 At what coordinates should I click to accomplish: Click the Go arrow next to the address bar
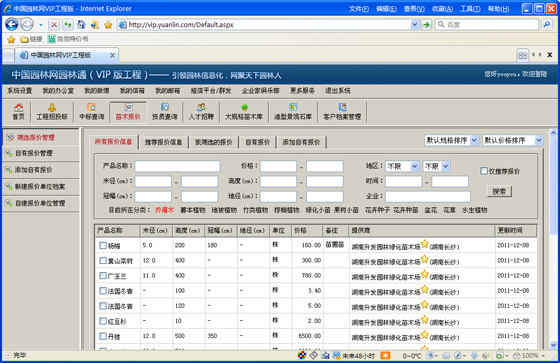pyautogui.click(x=426, y=25)
